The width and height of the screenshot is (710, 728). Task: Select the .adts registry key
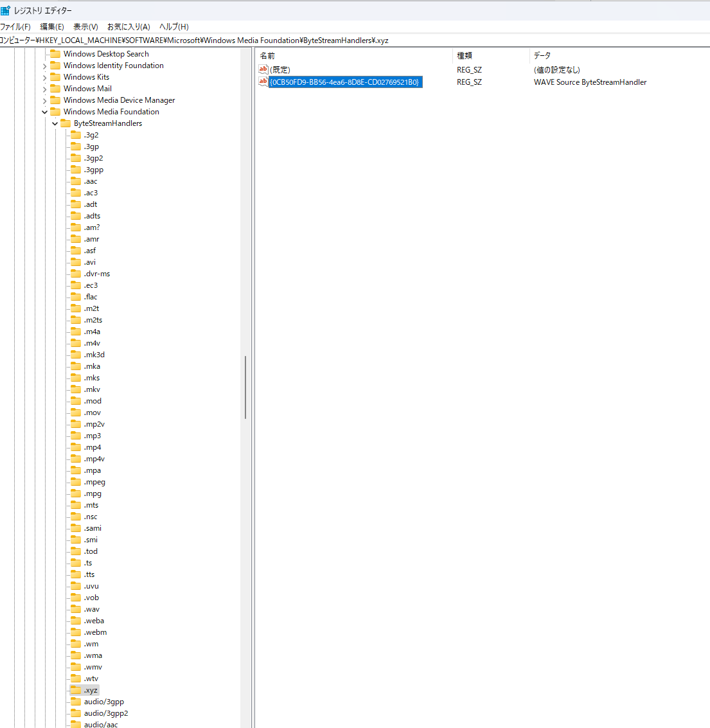(92, 216)
